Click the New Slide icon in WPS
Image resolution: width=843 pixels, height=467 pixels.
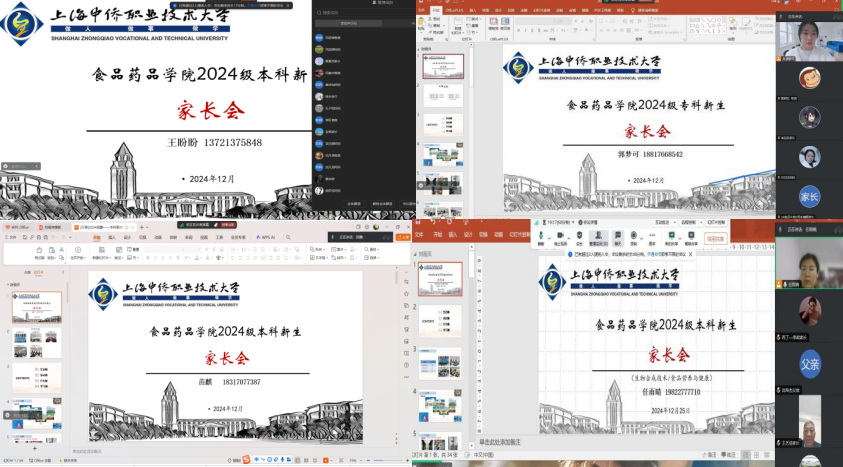pos(102,250)
